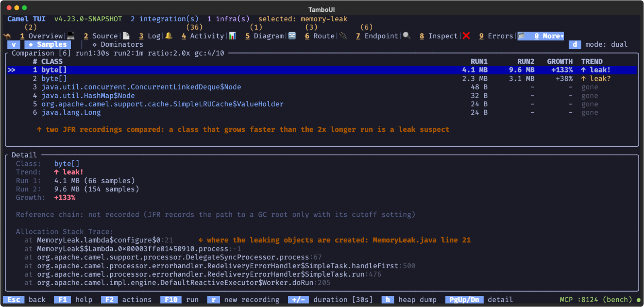Toggle the d mode key
644x307 pixels.
575,44
